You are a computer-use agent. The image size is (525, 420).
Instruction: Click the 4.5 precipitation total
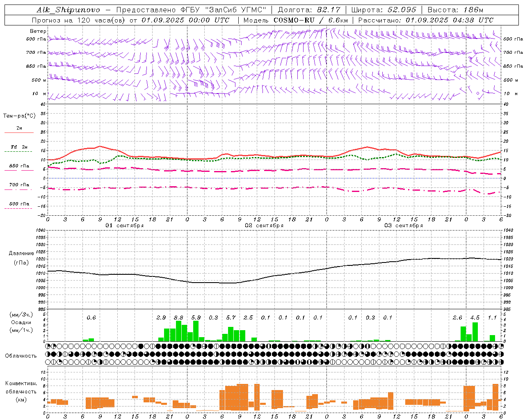coord(475,318)
